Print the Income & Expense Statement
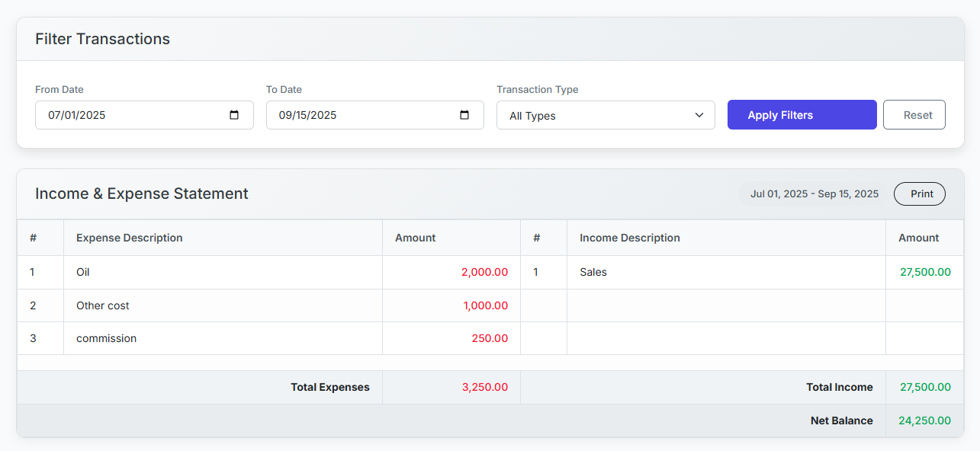This screenshot has height=451, width=980. [919, 194]
